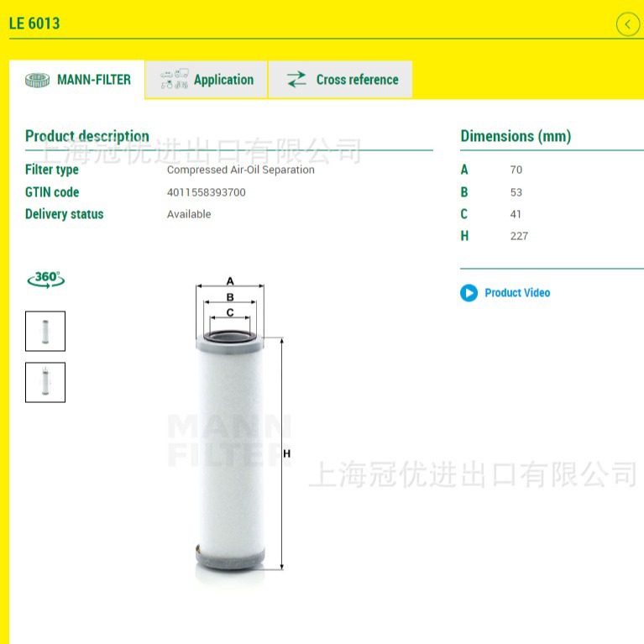The height and width of the screenshot is (644, 644).
Task: Click the Compressed Air-Oil Separation text
Action: [241, 170]
